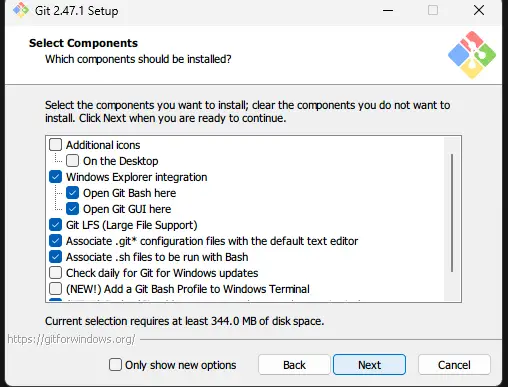The image size is (508, 387).
Task: Enable Check daily for Git updates
Action: [x=55, y=273]
